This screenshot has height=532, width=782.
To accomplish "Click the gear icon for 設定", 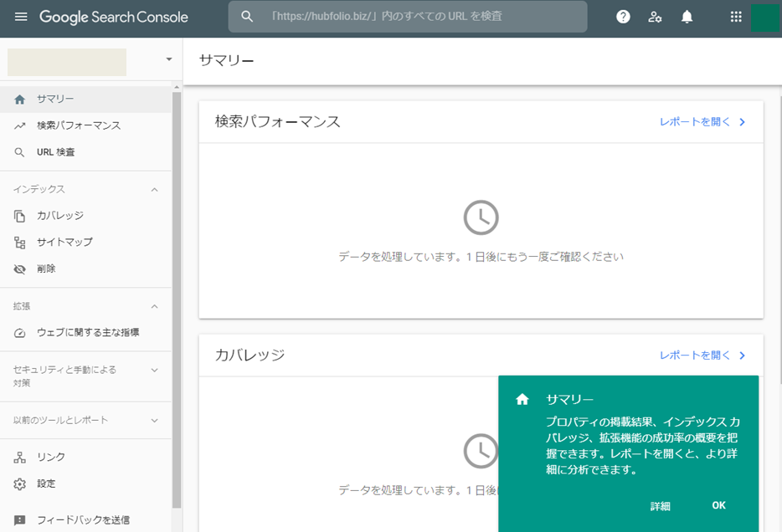I will [19, 484].
